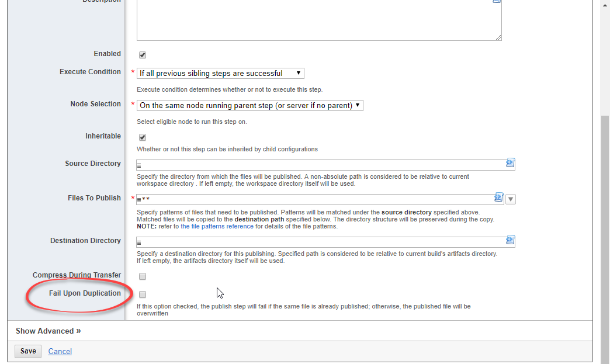
Task: Open the Execute Condition dropdown
Action: [220, 73]
